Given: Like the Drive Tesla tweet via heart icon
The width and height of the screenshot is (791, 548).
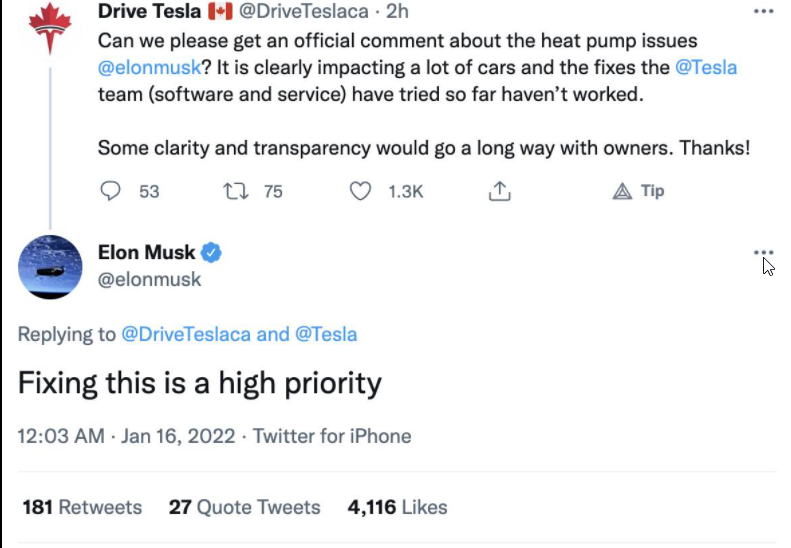Looking at the screenshot, I should click(x=360, y=191).
